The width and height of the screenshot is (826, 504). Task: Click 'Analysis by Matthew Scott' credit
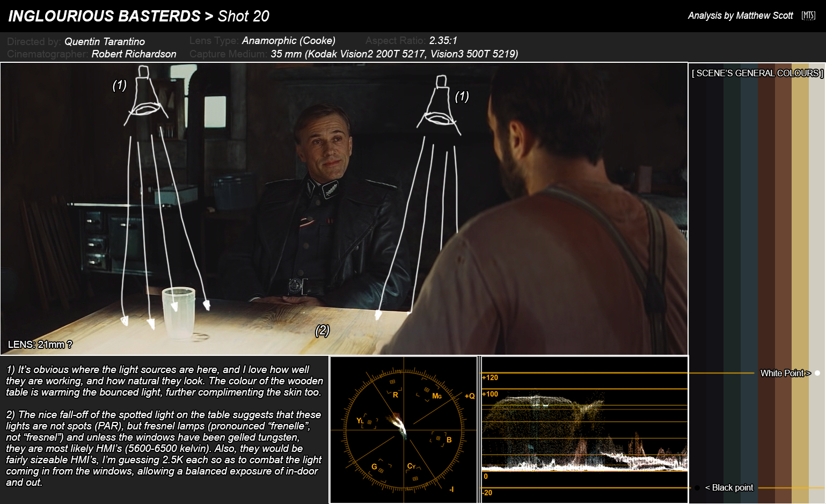tap(740, 16)
